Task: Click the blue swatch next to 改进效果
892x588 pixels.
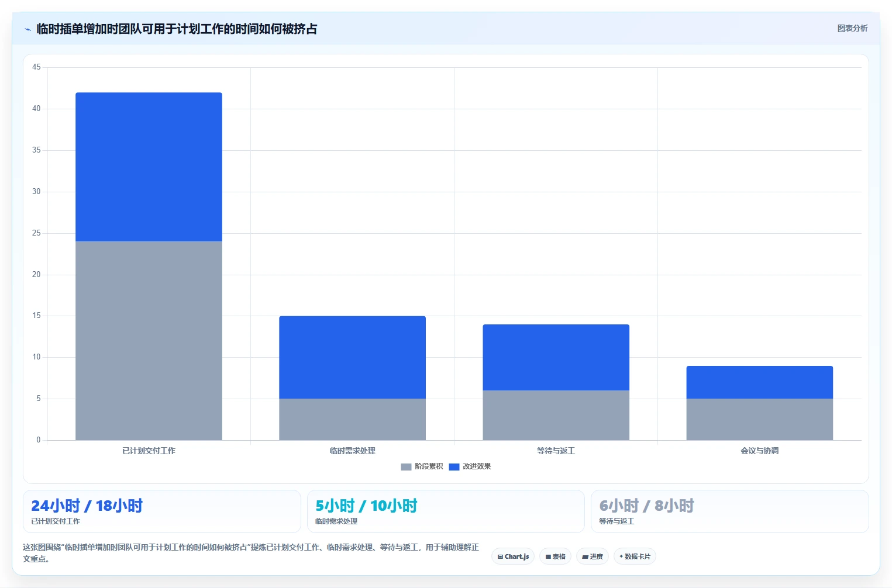Action: (454, 466)
